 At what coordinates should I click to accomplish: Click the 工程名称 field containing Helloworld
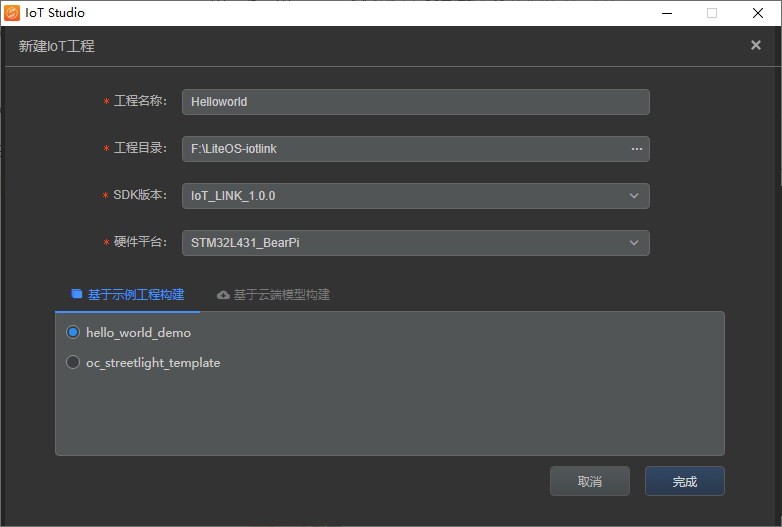click(x=415, y=102)
